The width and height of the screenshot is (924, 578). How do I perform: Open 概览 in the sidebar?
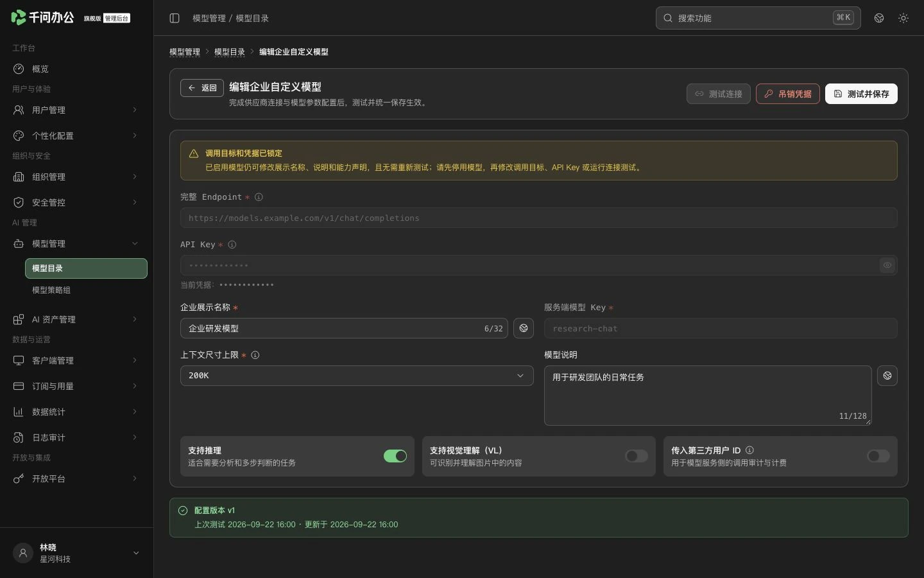(x=76, y=69)
